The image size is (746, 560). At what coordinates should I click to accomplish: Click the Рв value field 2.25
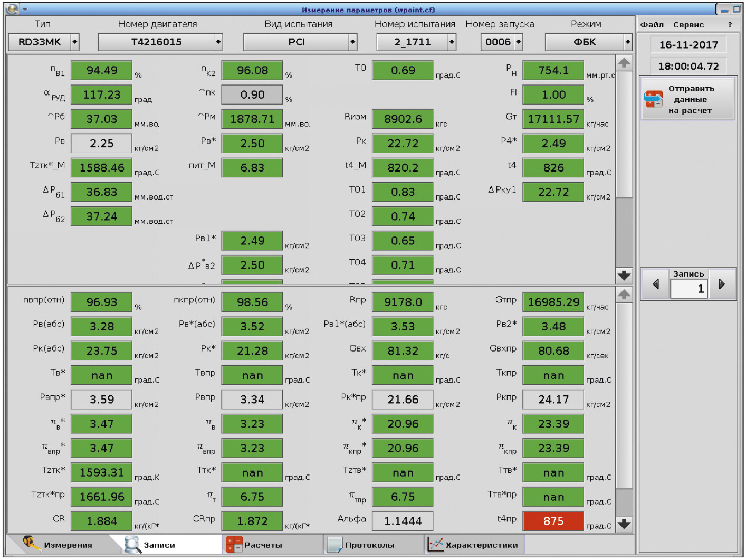tap(101, 144)
